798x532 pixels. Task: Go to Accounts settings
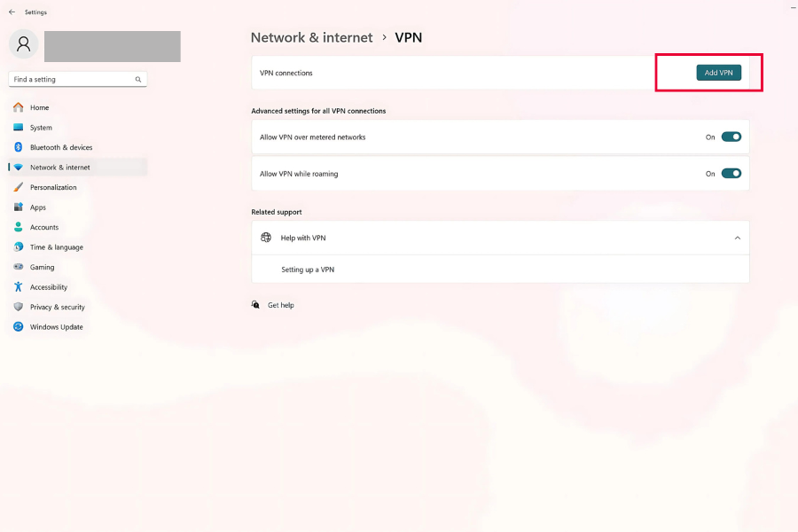click(44, 227)
